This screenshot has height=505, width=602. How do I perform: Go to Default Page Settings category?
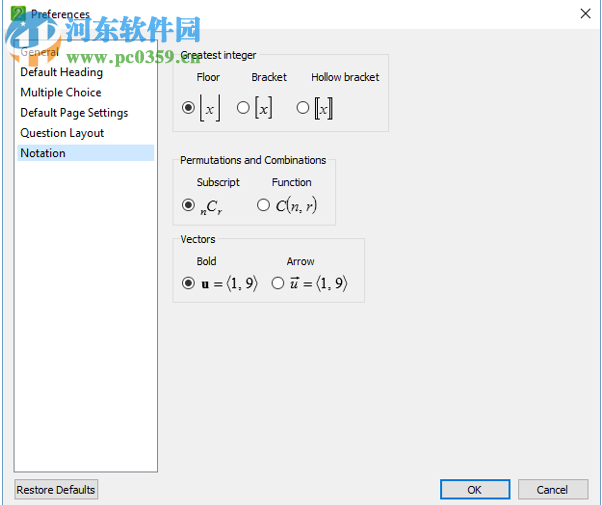[x=85, y=113]
